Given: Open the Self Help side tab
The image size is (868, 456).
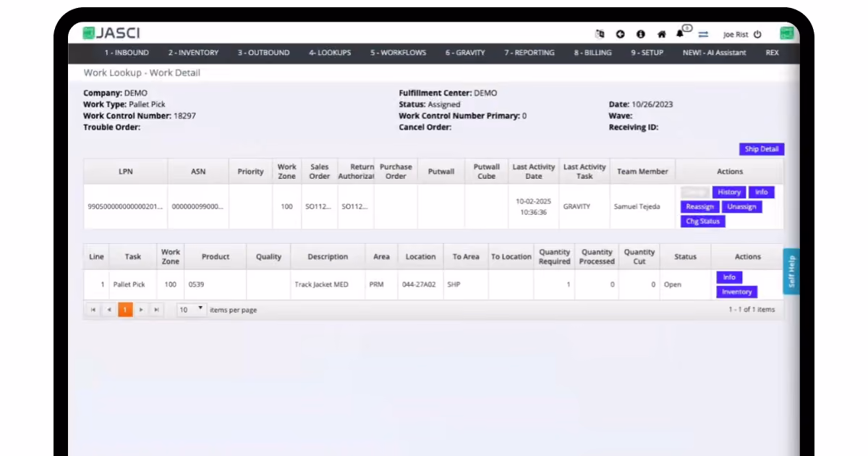Looking at the screenshot, I should pyautogui.click(x=791, y=271).
